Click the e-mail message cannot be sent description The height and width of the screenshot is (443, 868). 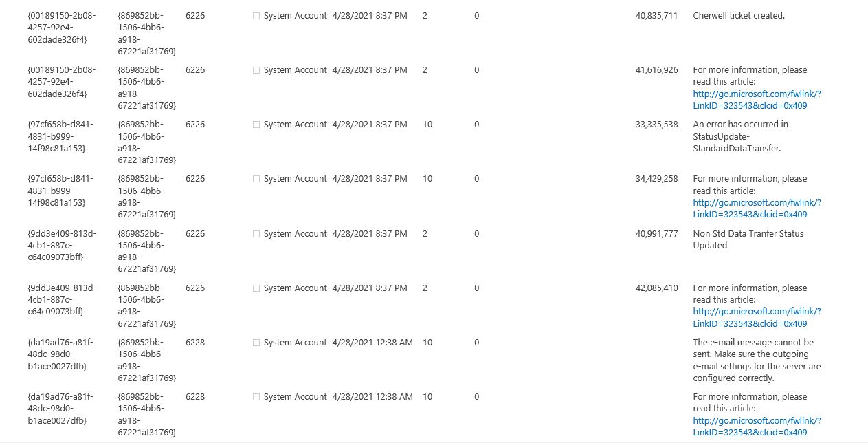pyautogui.click(x=757, y=360)
